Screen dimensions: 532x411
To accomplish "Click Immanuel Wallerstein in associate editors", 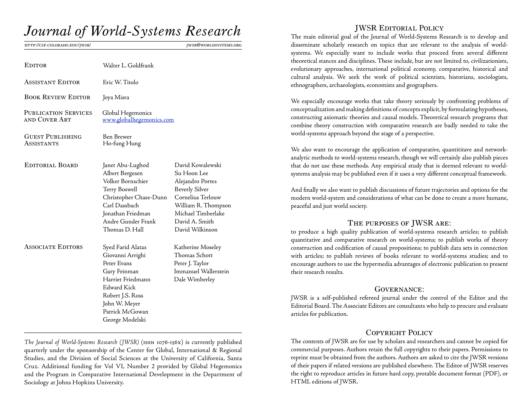I will (202, 271).
